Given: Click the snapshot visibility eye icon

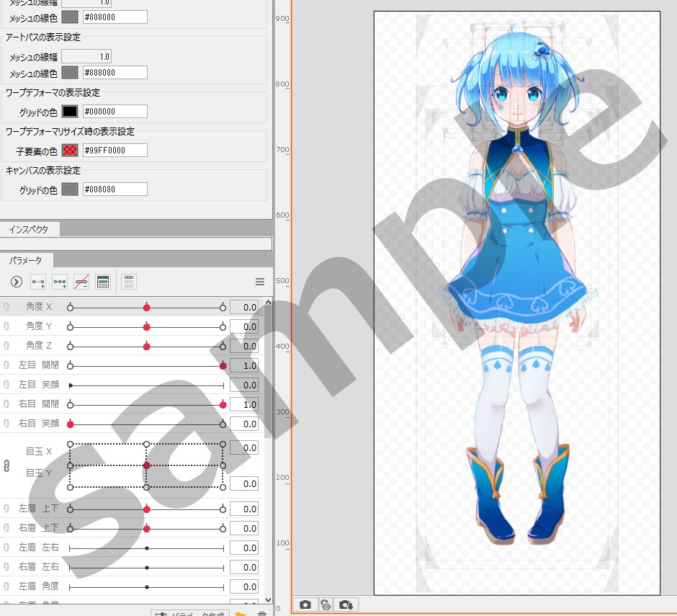Looking at the screenshot, I should (326, 604).
